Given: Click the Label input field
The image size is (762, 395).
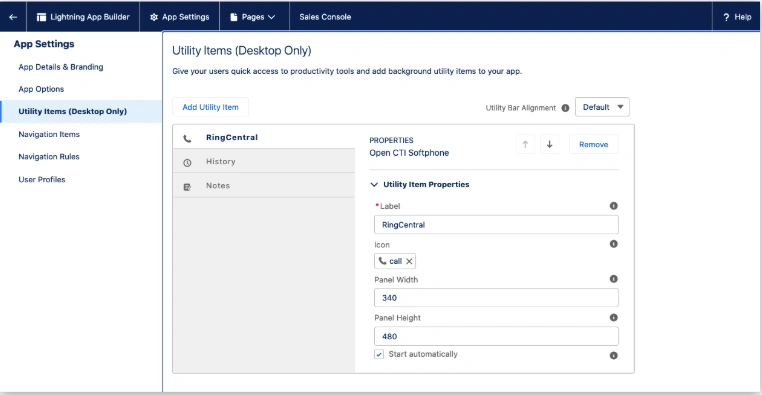Looking at the screenshot, I should [496, 225].
